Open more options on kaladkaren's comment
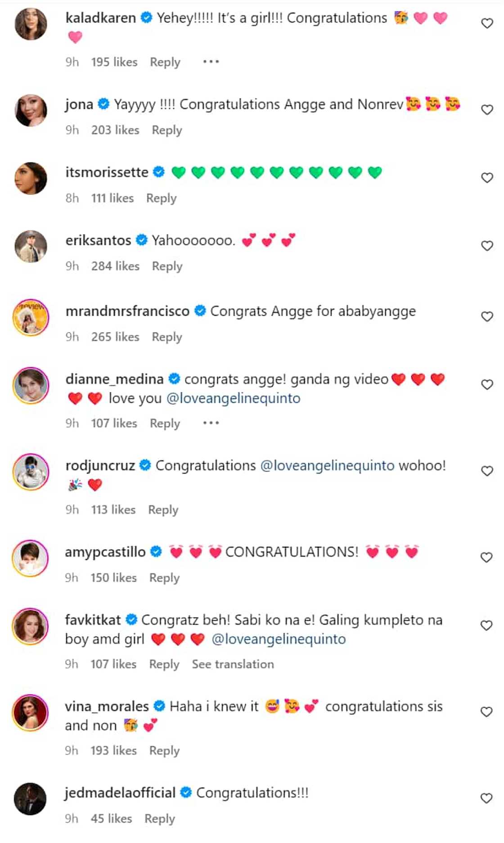The height and width of the screenshot is (843, 504). 211,62
